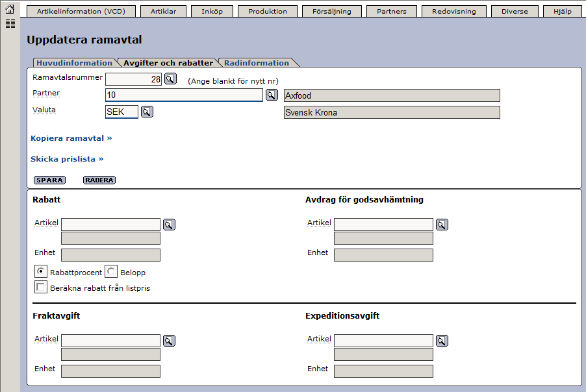
Task: Focus the Fraktavgift Artikel input field
Action: pyautogui.click(x=110, y=341)
